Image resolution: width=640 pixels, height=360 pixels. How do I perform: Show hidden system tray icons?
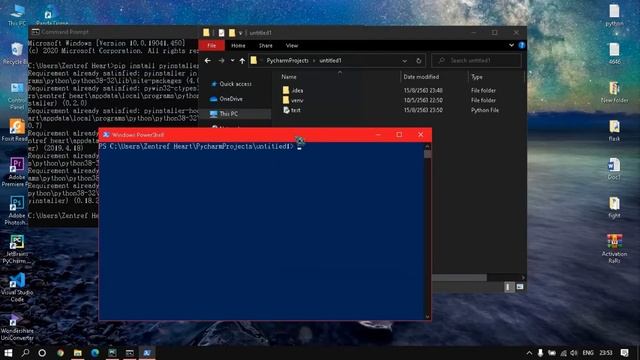(x=529, y=353)
